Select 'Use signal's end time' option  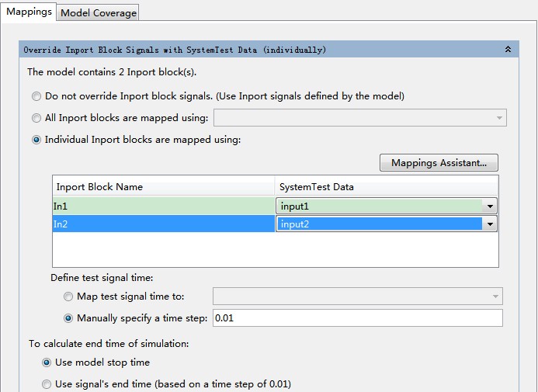click(x=47, y=384)
